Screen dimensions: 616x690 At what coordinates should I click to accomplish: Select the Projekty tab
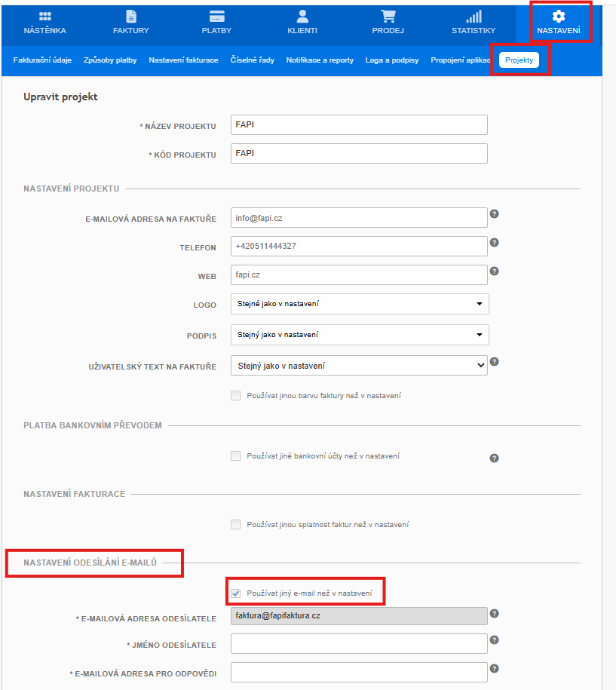tap(519, 60)
